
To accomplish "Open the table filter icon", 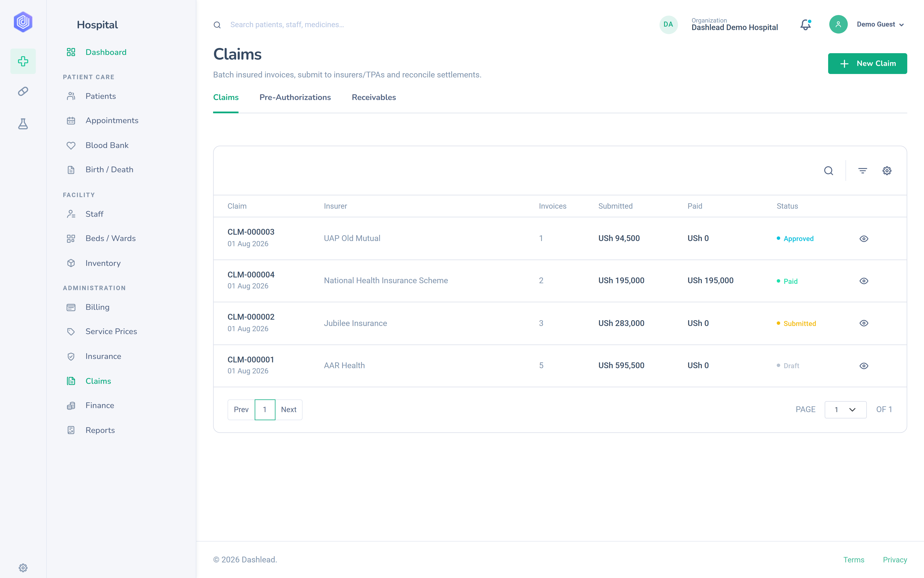I will [x=863, y=171].
